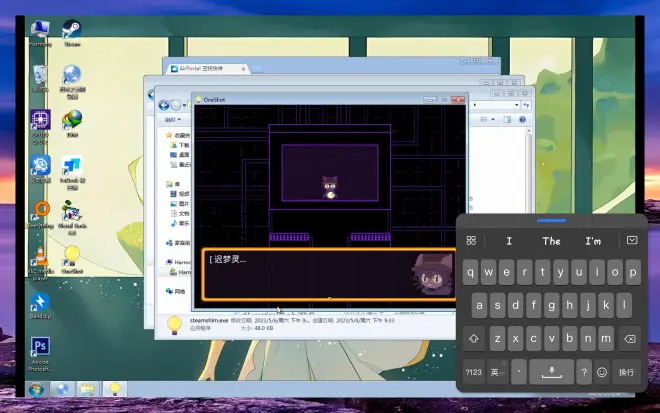This screenshot has width=660, height=413.
Task: Open File Explorer from the taskbar
Action: click(88, 389)
